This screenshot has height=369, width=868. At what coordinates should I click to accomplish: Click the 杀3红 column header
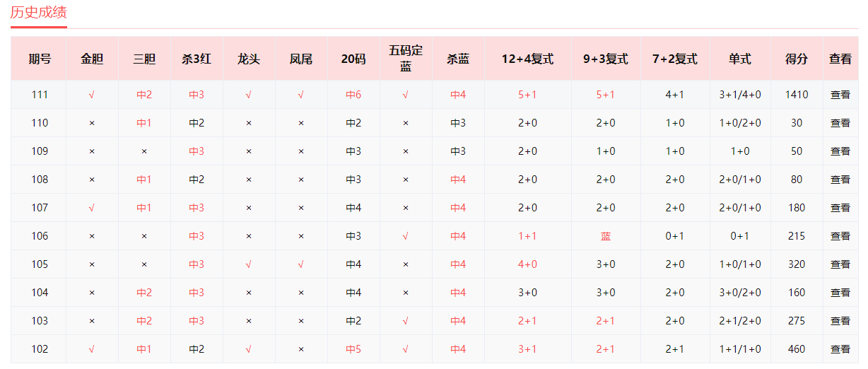pos(197,59)
